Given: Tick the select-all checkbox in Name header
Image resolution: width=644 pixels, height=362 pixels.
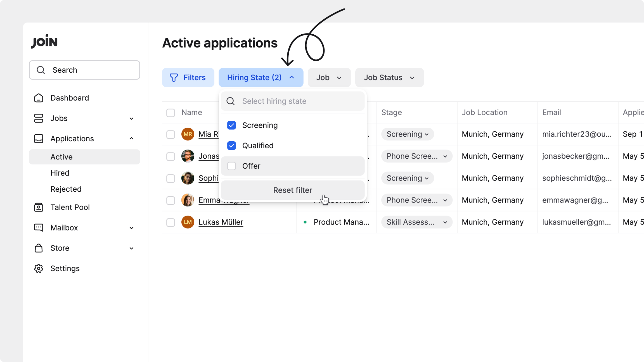Looking at the screenshot, I should [x=171, y=113].
